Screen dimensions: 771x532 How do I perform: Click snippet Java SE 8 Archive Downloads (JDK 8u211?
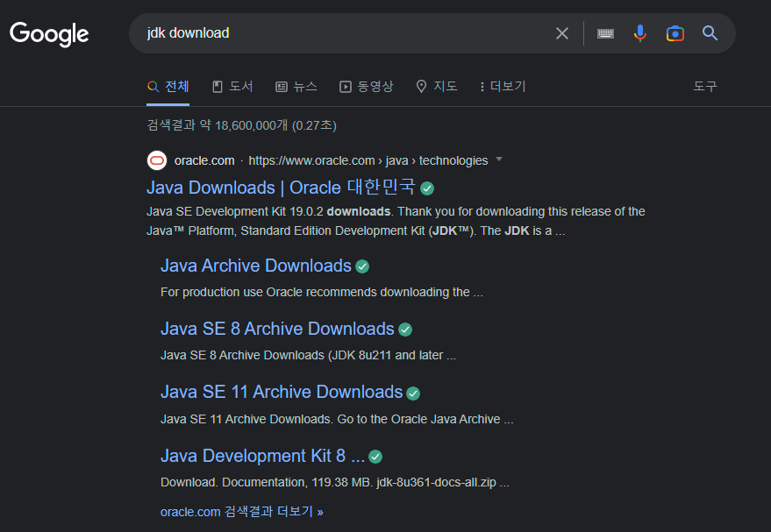click(x=308, y=355)
